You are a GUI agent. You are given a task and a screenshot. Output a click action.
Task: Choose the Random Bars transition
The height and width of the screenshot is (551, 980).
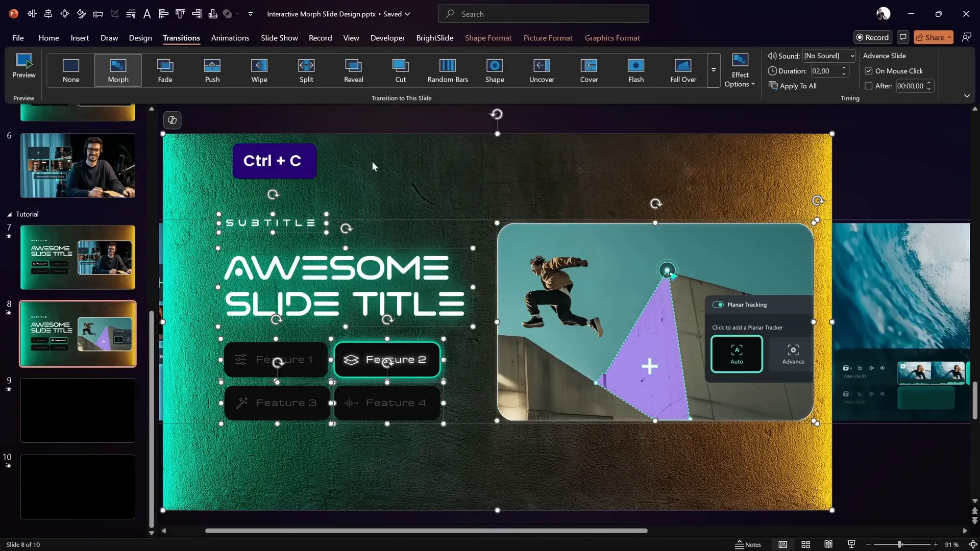[447, 70]
